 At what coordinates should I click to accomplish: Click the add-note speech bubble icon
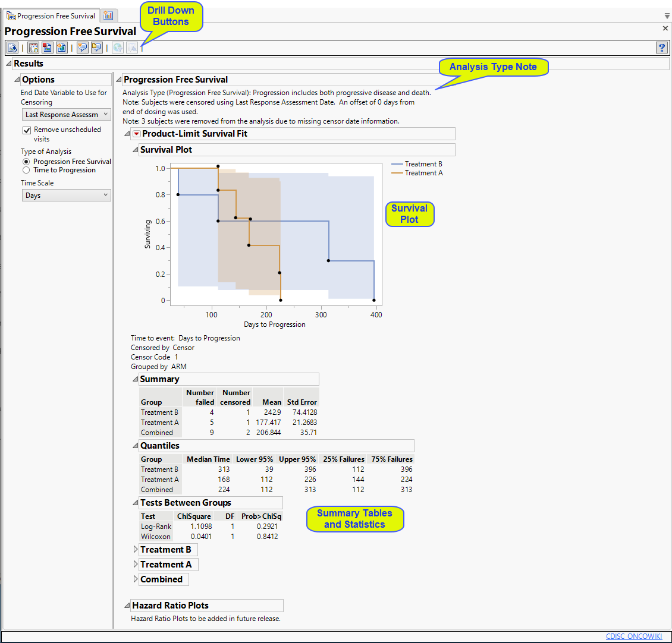(83, 48)
